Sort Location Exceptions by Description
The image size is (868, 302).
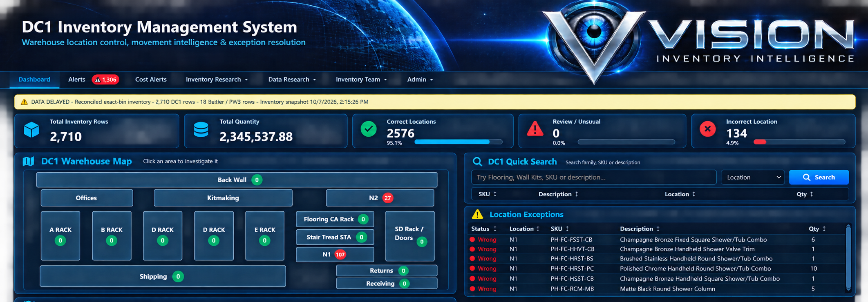click(640, 229)
